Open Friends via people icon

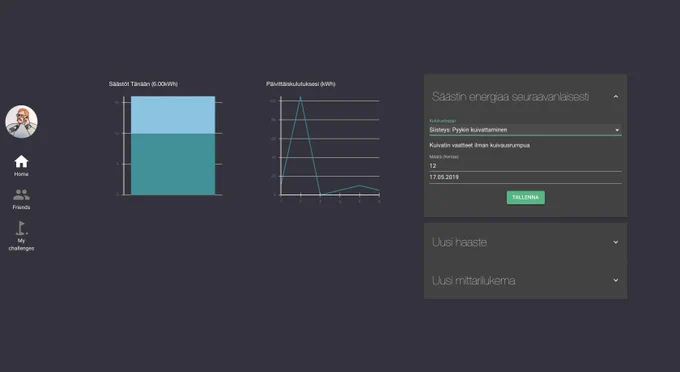pyautogui.click(x=21, y=195)
